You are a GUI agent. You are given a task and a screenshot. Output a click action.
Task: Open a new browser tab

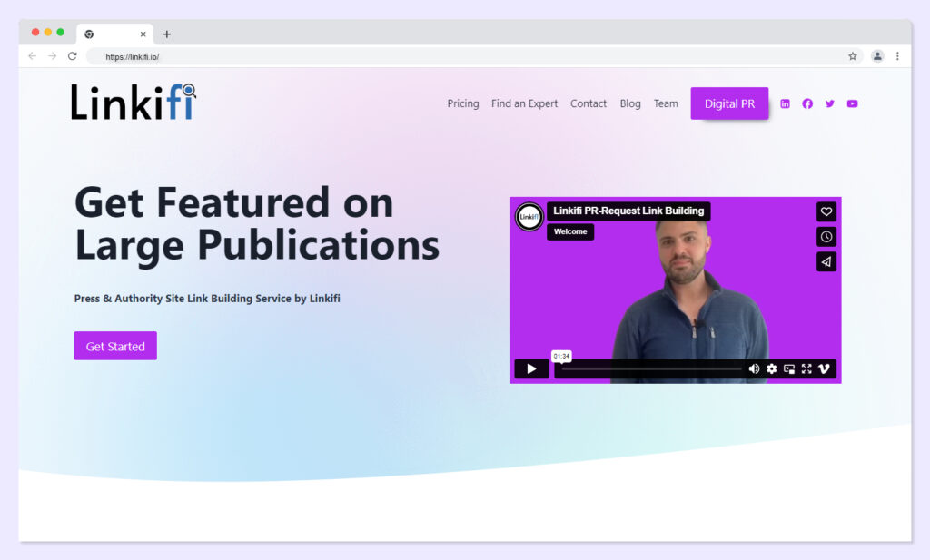coord(167,34)
